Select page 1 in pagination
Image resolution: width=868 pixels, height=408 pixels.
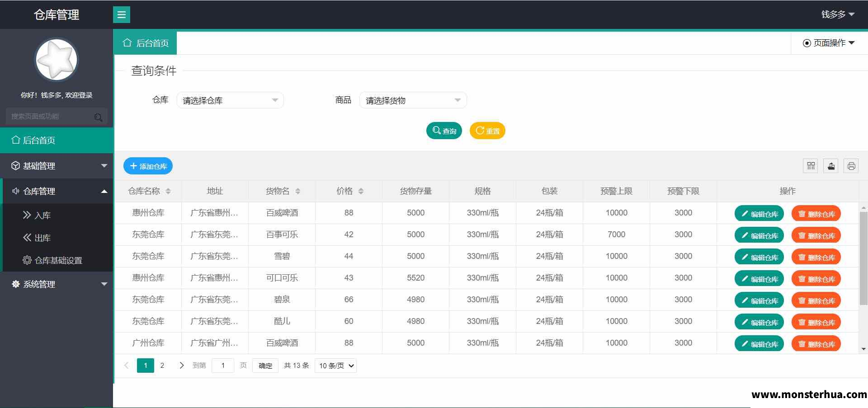pyautogui.click(x=146, y=366)
